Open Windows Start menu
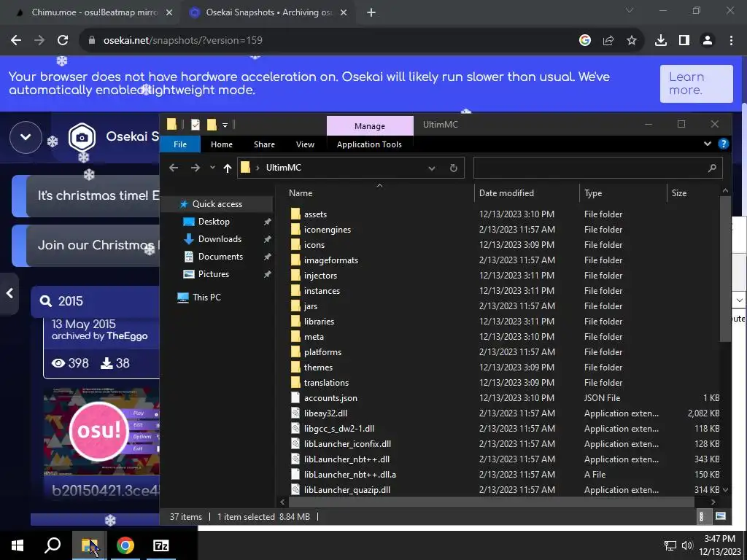 (18, 545)
